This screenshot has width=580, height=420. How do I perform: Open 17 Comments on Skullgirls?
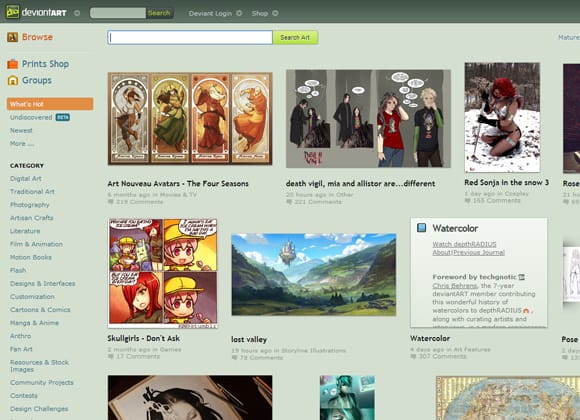(x=134, y=356)
